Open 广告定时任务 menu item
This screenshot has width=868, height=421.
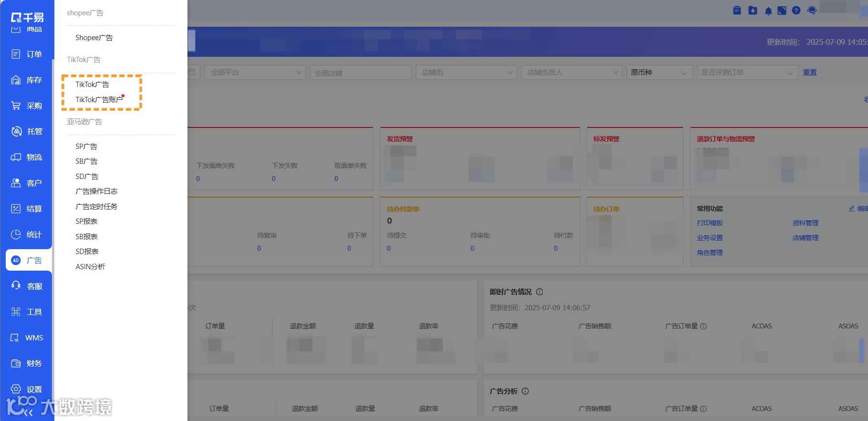pos(96,207)
